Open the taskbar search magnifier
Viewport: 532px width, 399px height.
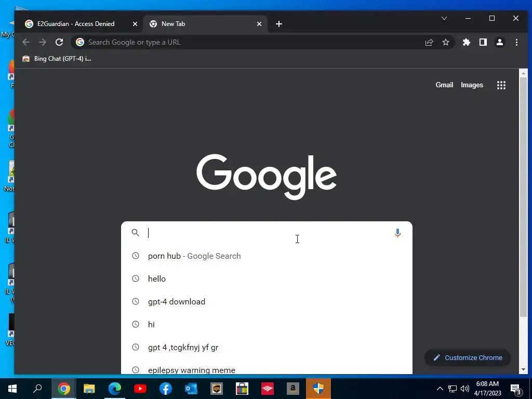point(37,389)
